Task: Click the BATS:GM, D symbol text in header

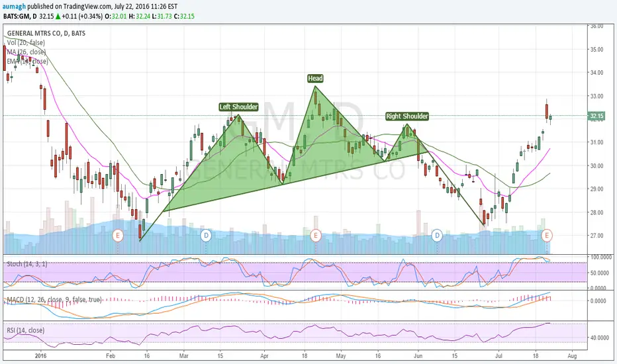Action: click(x=20, y=17)
